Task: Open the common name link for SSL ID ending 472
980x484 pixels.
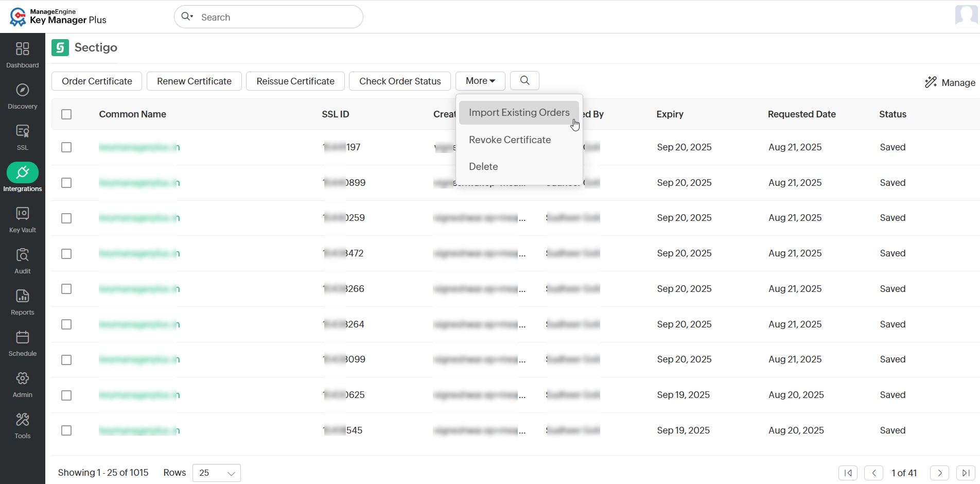Action: pos(139,253)
